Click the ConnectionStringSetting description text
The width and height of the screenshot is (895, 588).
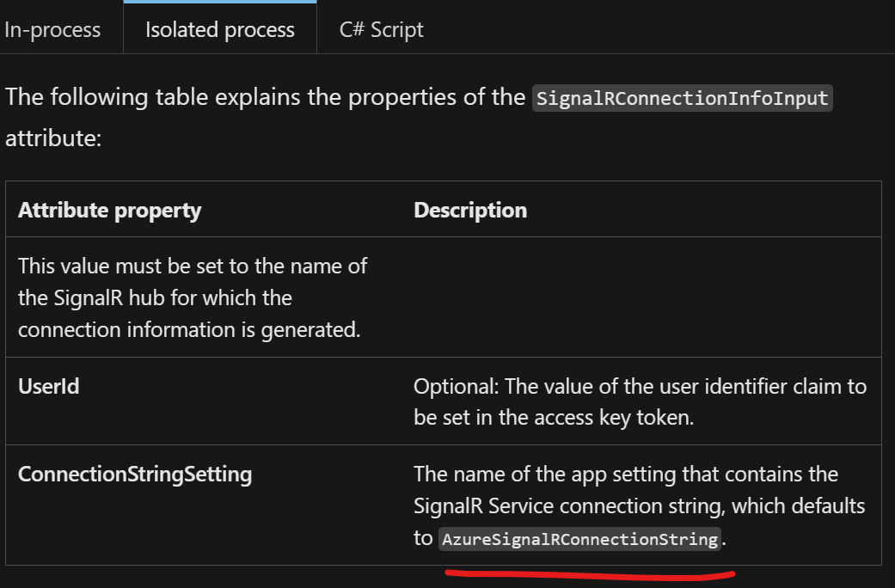pyautogui.click(x=640, y=505)
